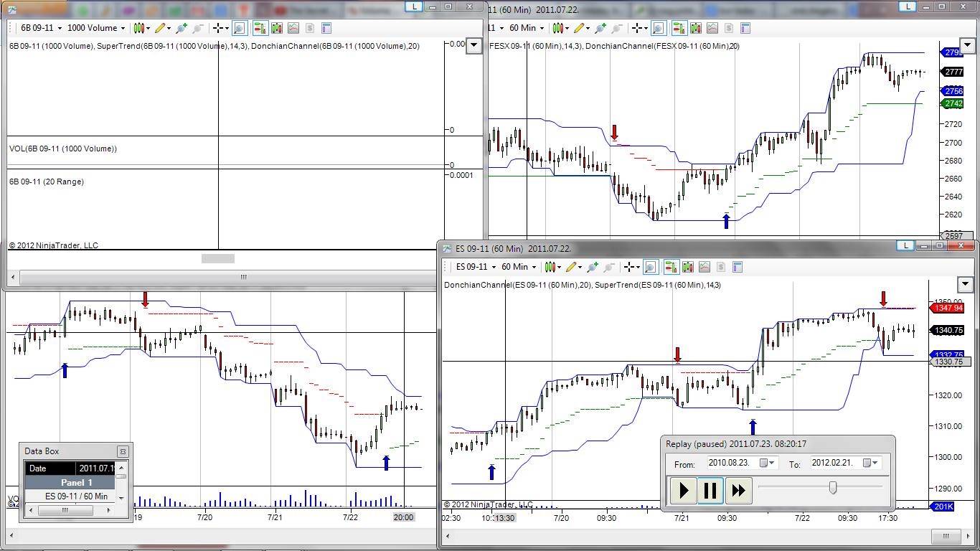Open chart Properties in 6B window
Image resolution: width=980 pixels, height=551 pixels.
click(326, 28)
